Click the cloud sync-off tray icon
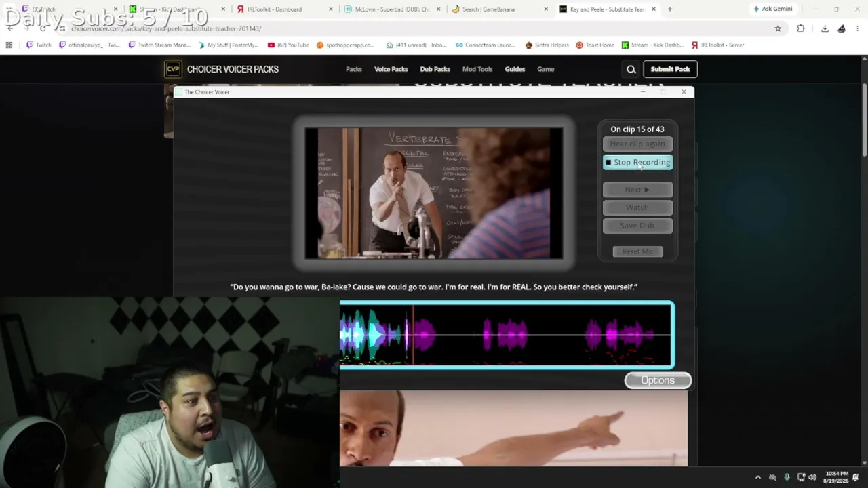868x488 pixels. pos(772,477)
